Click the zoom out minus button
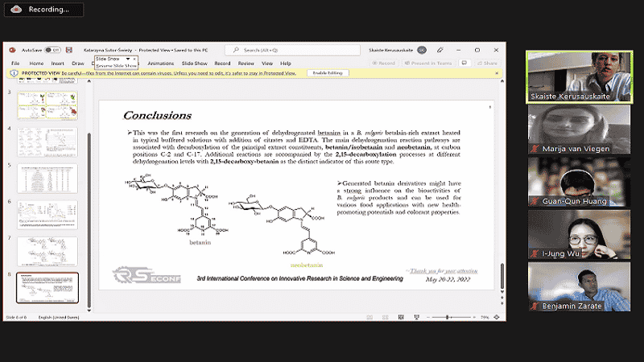This screenshot has height=362, width=644. click(428, 317)
